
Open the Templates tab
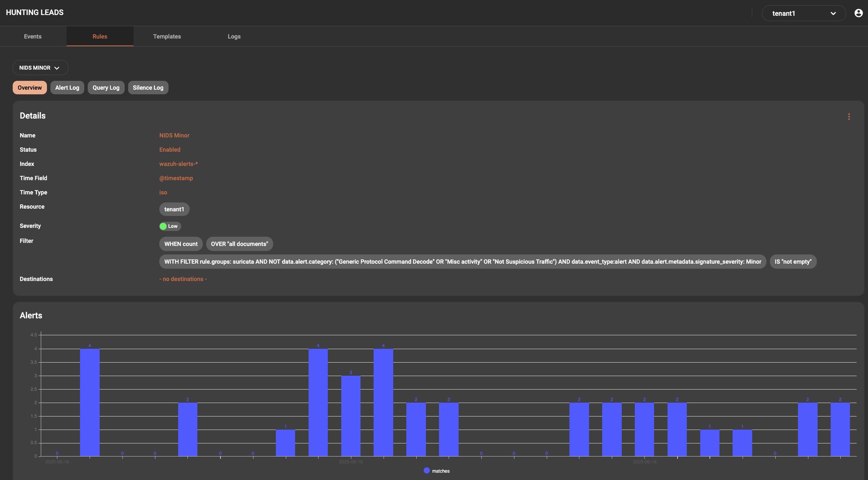tap(167, 37)
